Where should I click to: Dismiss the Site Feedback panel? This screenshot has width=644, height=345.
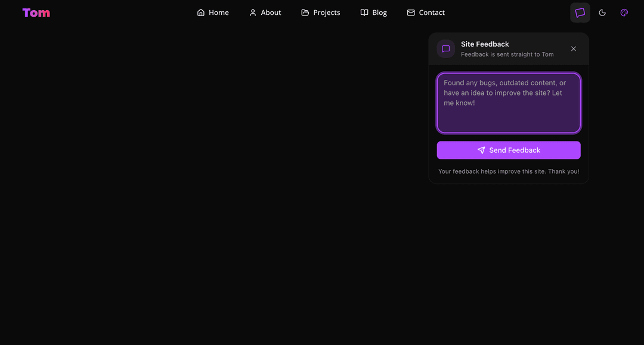click(x=573, y=48)
